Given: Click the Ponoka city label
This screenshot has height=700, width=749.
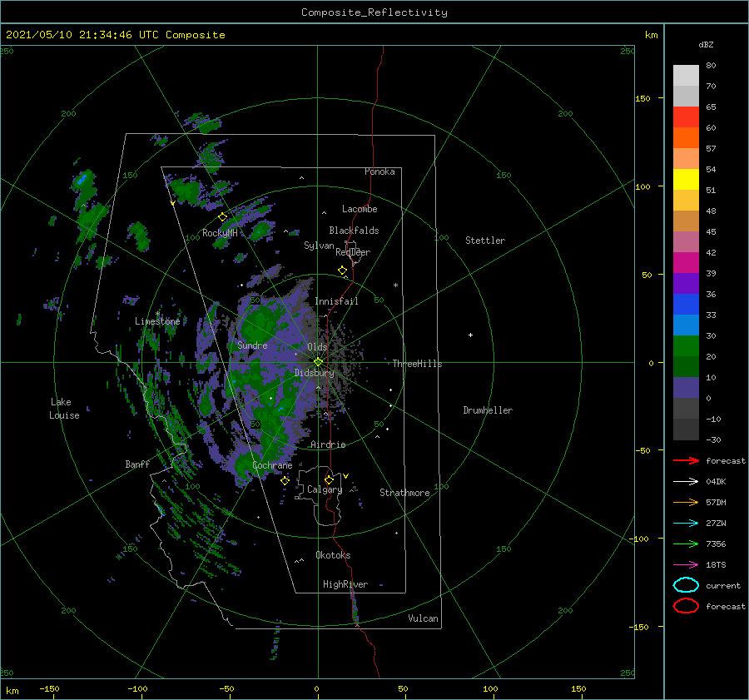Looking at the screenshot, I should pyautogui.click(x=379, y=171).
